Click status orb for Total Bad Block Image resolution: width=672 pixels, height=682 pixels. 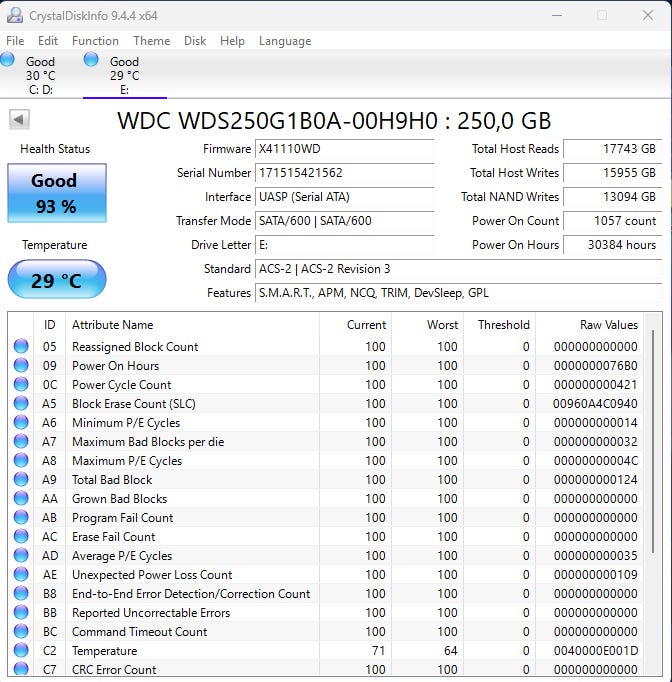[21, 480]
